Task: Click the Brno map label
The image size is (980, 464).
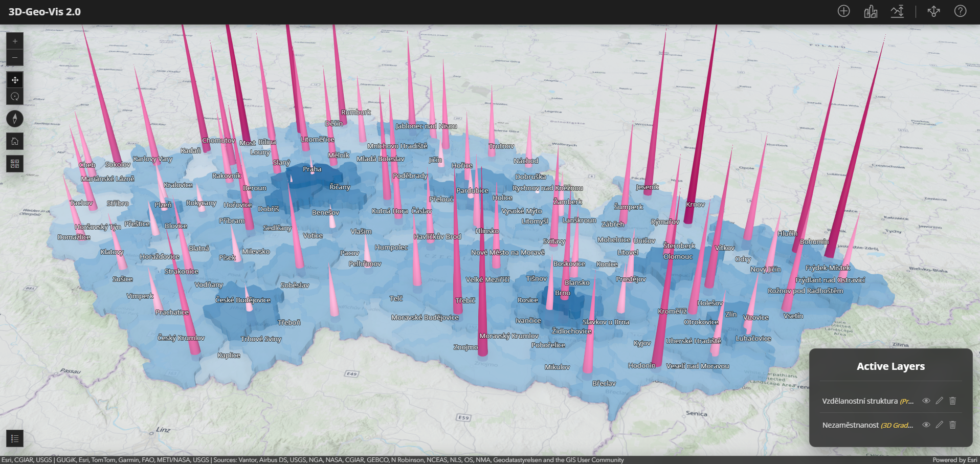Action: click(563, 293)
